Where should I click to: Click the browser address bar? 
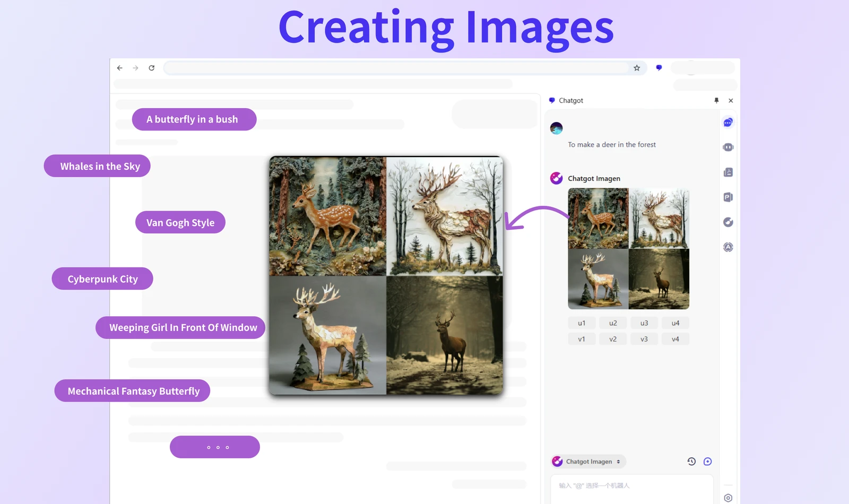[x=395, y=68]
